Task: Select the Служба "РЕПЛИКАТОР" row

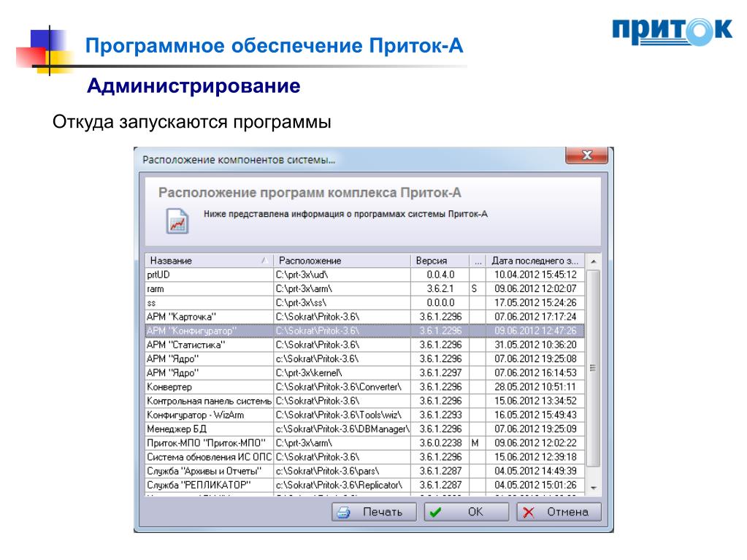Action: (x=365, y=486)
